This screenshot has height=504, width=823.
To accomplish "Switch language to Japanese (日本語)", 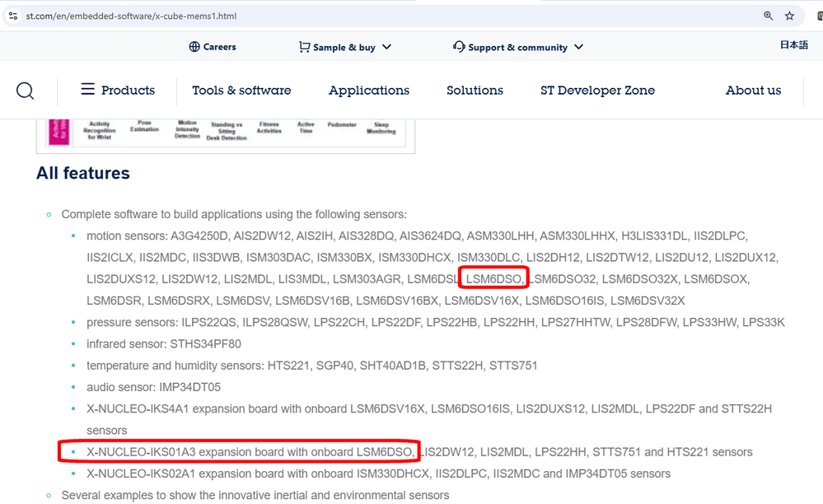I will pyautogui.click(x=793, y=45).
